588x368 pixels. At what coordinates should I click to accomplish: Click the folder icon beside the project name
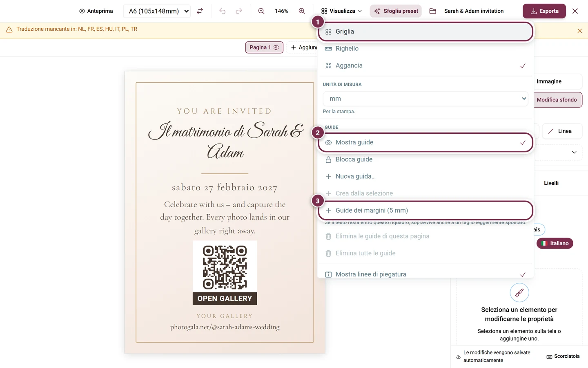tap(433, 11)
